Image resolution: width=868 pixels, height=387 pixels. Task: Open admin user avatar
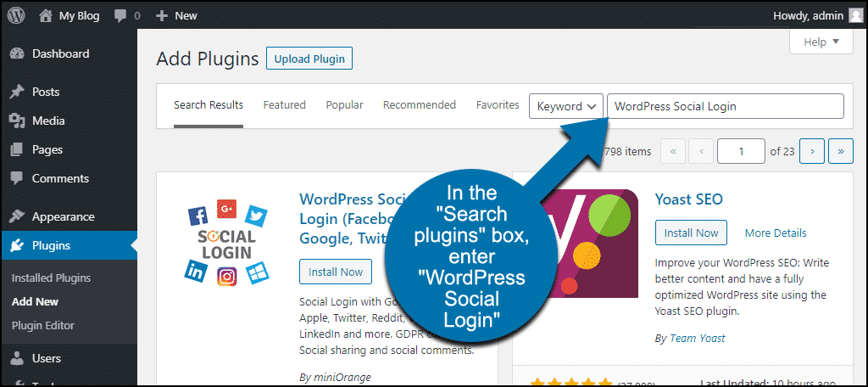tap(855, 16)
